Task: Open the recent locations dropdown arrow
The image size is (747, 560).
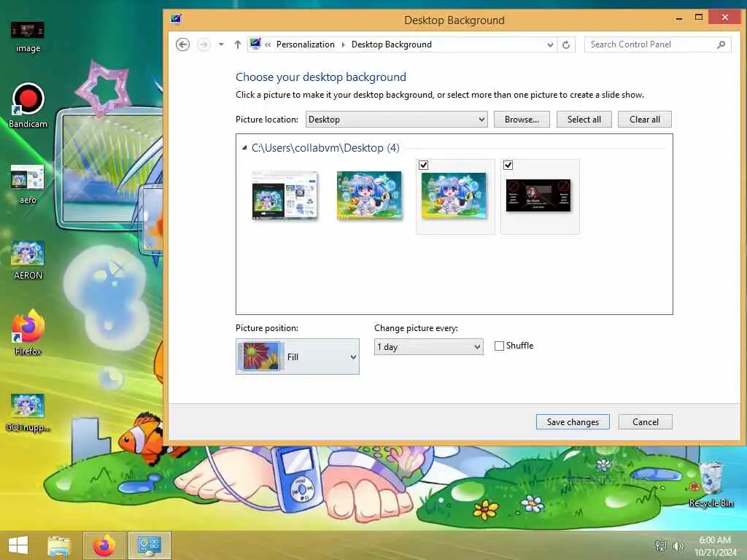Action: [x=221, y=44]
